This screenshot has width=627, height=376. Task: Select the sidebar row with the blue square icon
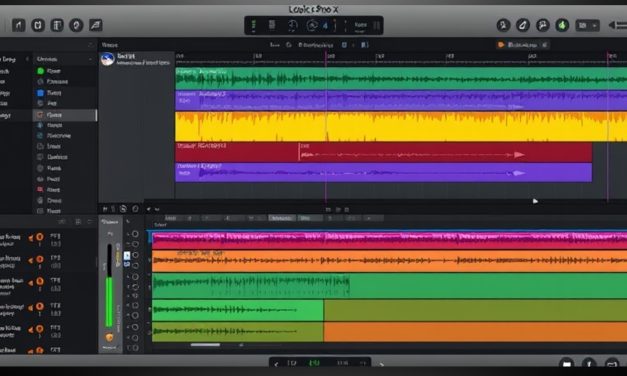click(64, 93)
